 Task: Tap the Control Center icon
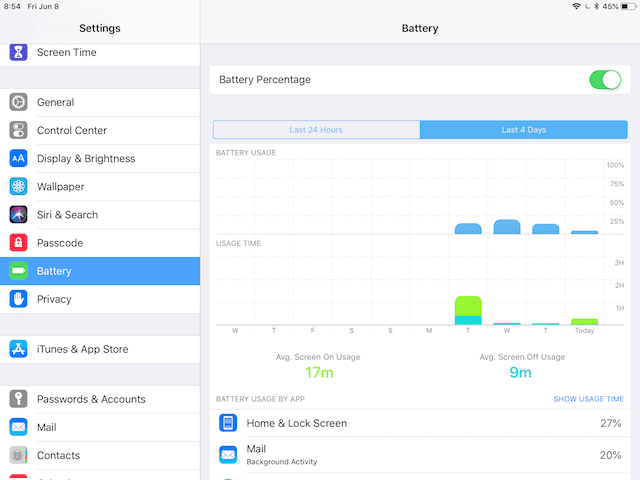[18, 130]
